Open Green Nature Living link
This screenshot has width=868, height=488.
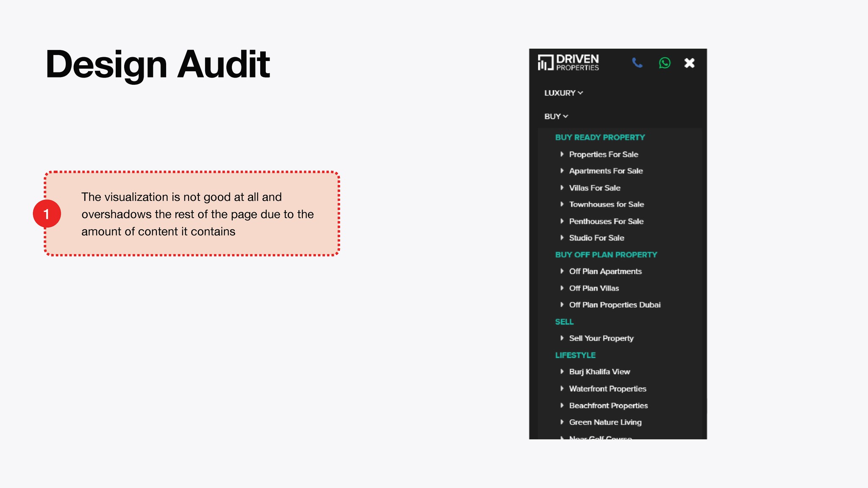click(x=605, y=422)
